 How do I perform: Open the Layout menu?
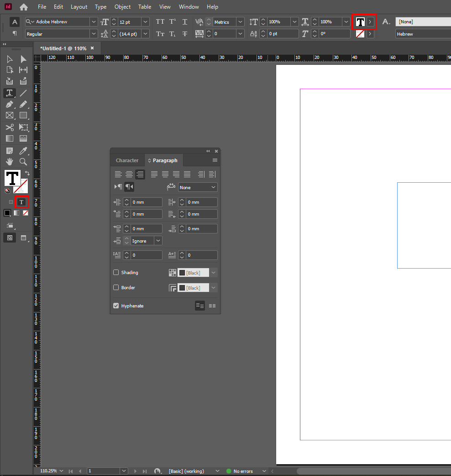click(x=79, y=7)
